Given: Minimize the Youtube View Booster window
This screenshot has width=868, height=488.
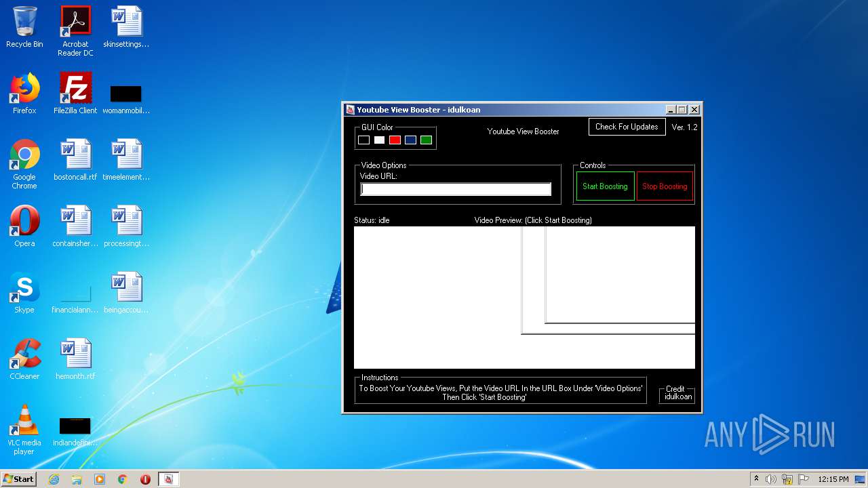Looking at the screenshot, I should tap(671, 110).
